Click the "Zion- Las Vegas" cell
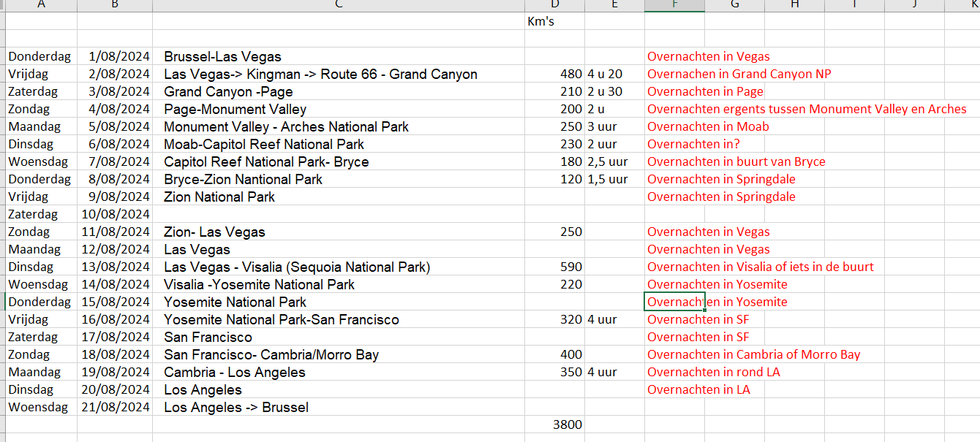This screenshot has height=442, width=980. pos(214,232)
